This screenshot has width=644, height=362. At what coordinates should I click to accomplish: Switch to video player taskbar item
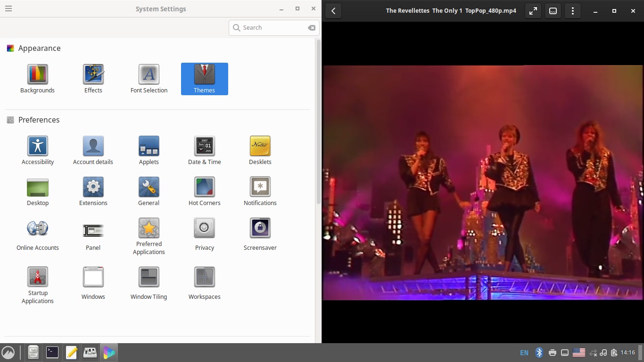pyautogui.click(x=109, y=353)
